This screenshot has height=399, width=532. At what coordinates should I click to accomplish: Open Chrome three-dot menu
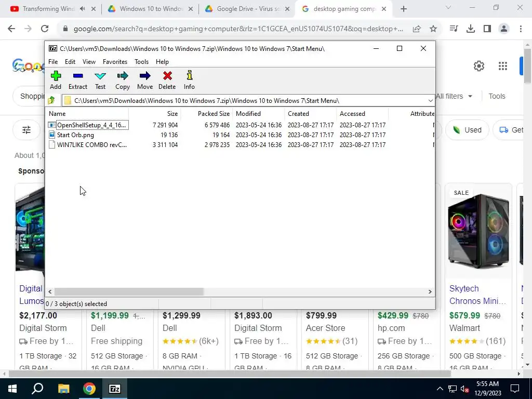coord(521,29)
